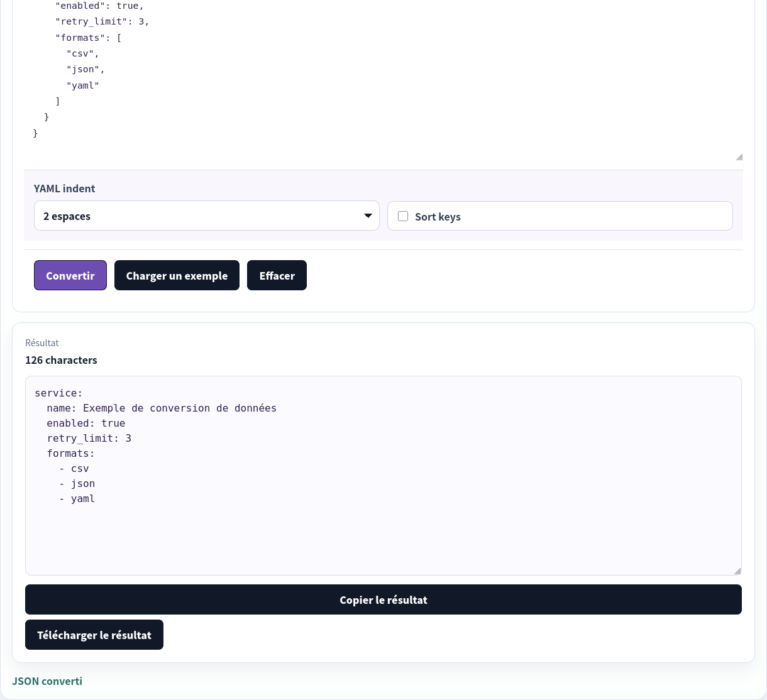
Task: Click the "formats": [ input line
Action: (89, 38)
